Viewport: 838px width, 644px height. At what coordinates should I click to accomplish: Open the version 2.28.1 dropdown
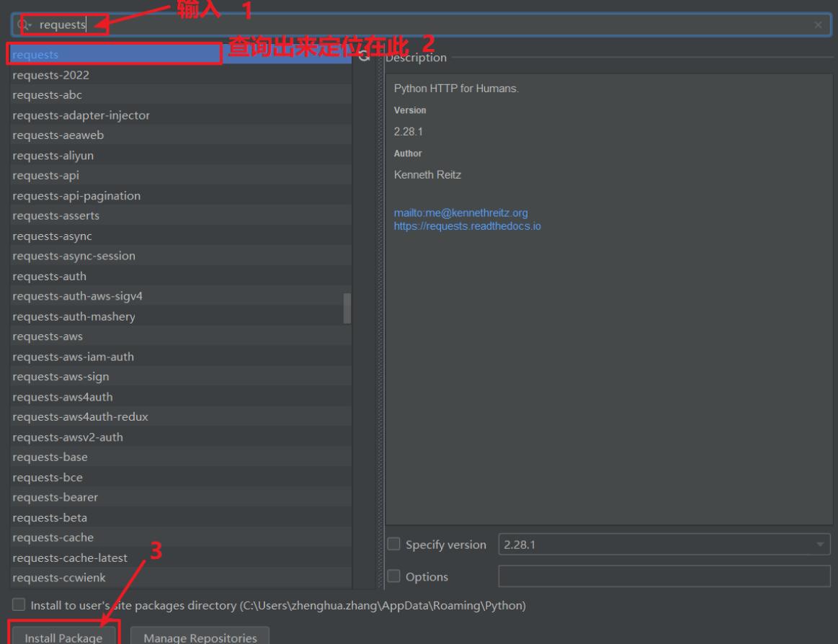pos(663,545)
